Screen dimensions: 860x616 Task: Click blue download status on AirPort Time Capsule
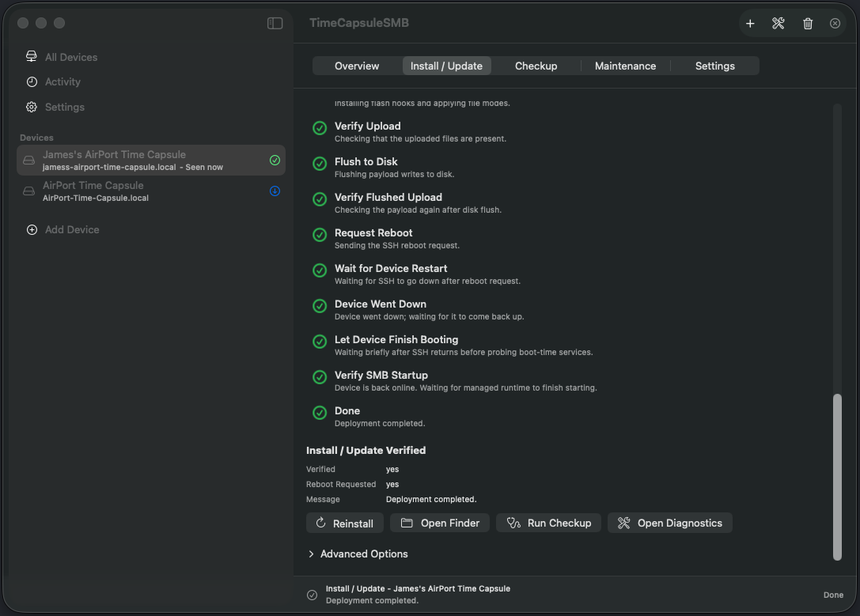tap(275, 191)
